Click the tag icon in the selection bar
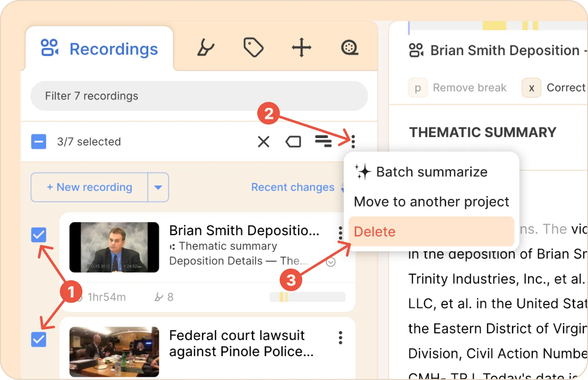Image resolution: width=588 pixels, height=380 pixels. click(293, 142)
